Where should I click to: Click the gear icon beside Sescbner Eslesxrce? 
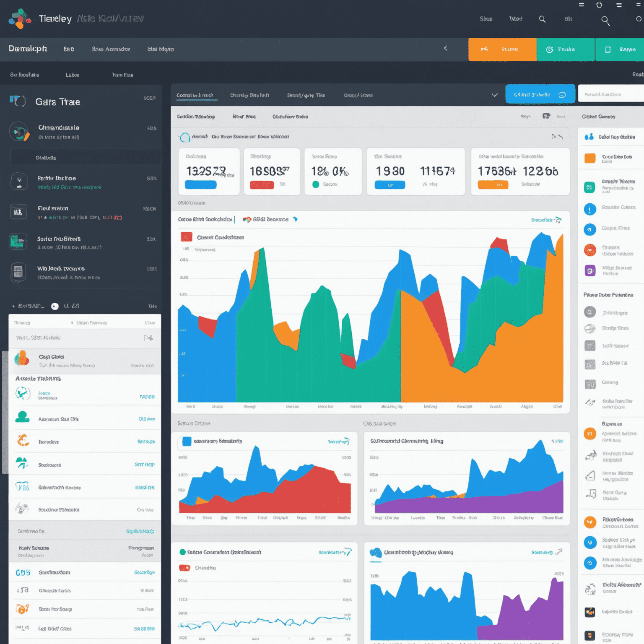[22, 509]
